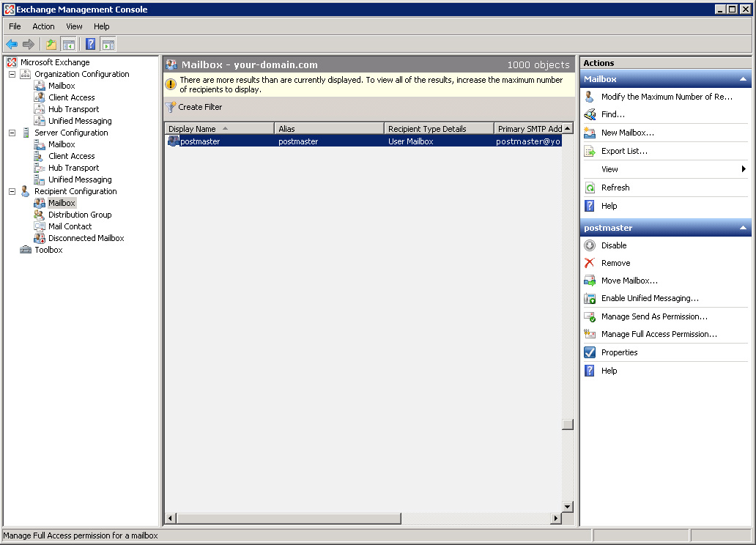
Task: Collapse the Server Configuration node
Action: 12,133
